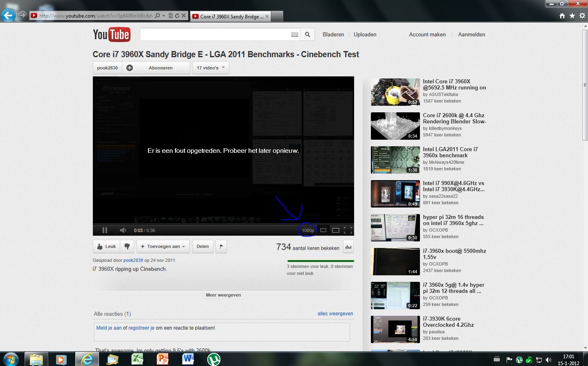The image size is (588, 366).
Task: Open i7-3930K 6core Overclocked 4.2Ghz video
Action: click(429, 329)
